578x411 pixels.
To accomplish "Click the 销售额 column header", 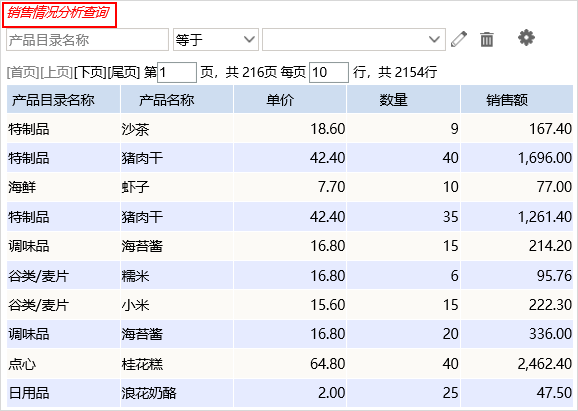I will [x=517, y=99].
